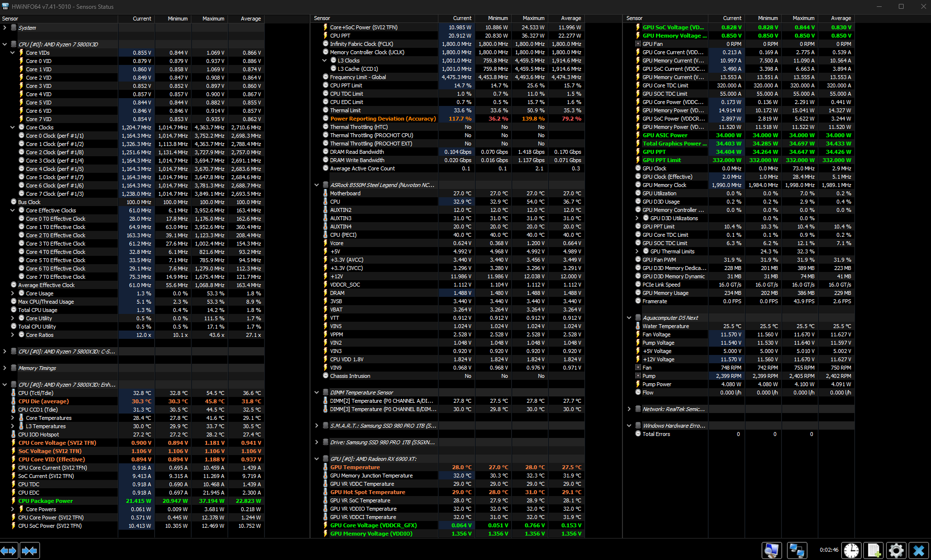Click the lightning icon beside VDDCR_SOC
Image resolution: width=931 pixels, height=560 pixels.
326,285
